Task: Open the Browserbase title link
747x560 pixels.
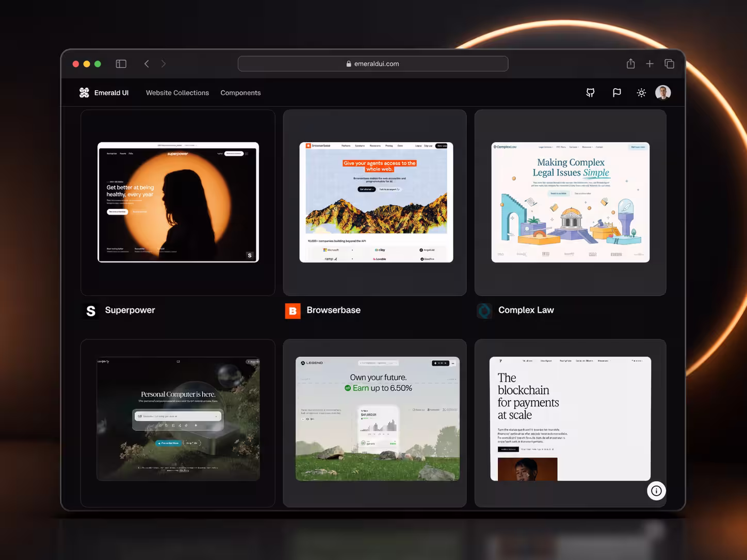Action: pyautogui.click(x=334, y=310)
